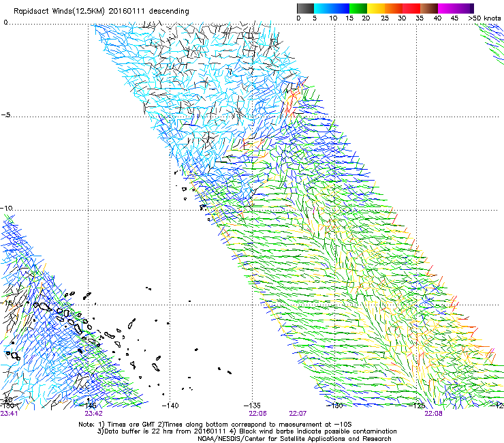Click the 'Times are GMT' note line
The width and height of the screenshot is (504, 443).
(x=215, y=425)
